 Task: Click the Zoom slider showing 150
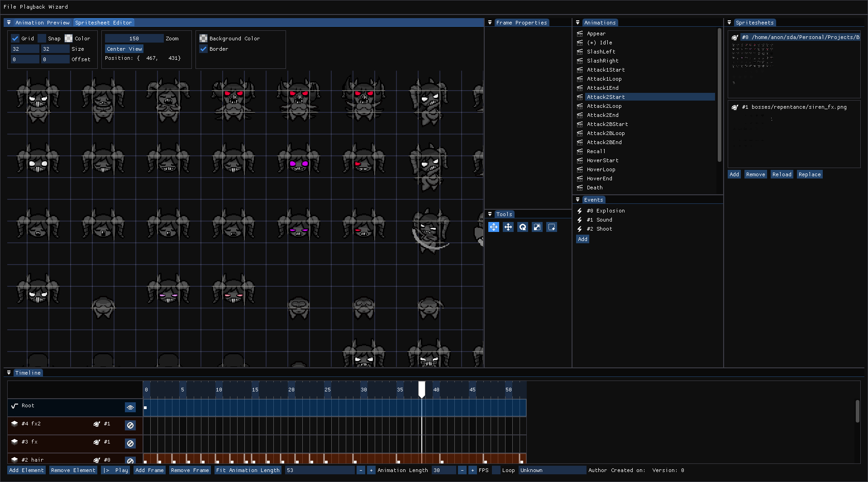pyautogui.click(x=134, y=39)
